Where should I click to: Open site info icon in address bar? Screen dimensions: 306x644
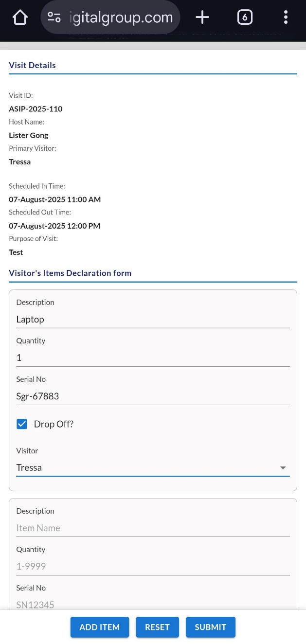coord(54,18)
